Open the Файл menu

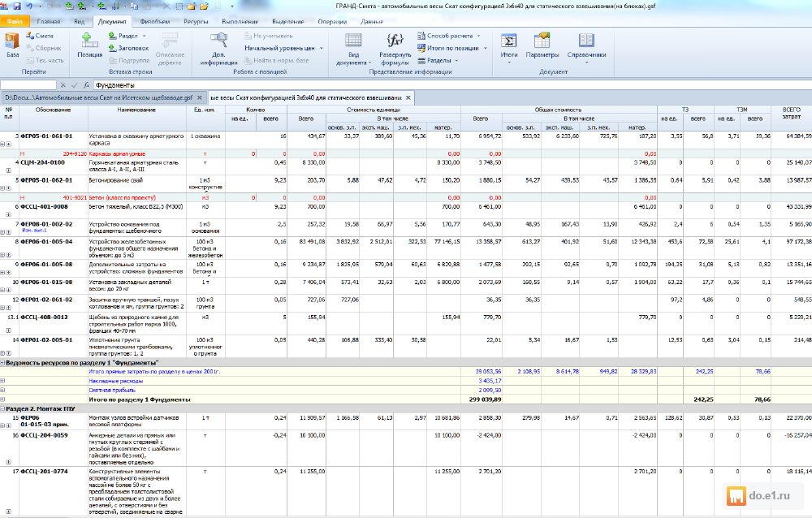pos(15,21)
